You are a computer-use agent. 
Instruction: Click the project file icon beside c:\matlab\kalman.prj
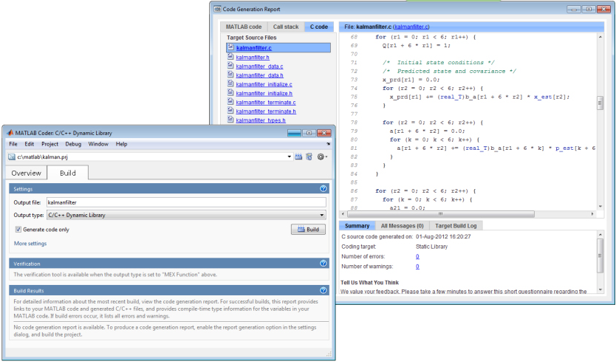tap(12, 157)
